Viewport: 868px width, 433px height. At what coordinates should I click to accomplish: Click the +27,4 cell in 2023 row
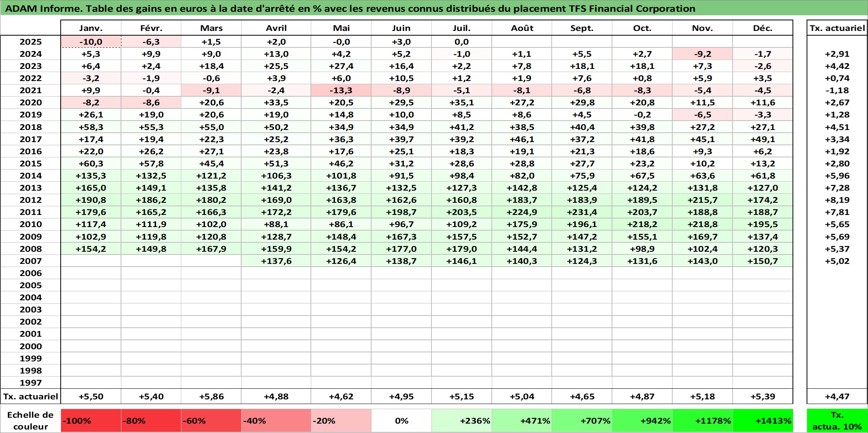(x=341, y=66)
